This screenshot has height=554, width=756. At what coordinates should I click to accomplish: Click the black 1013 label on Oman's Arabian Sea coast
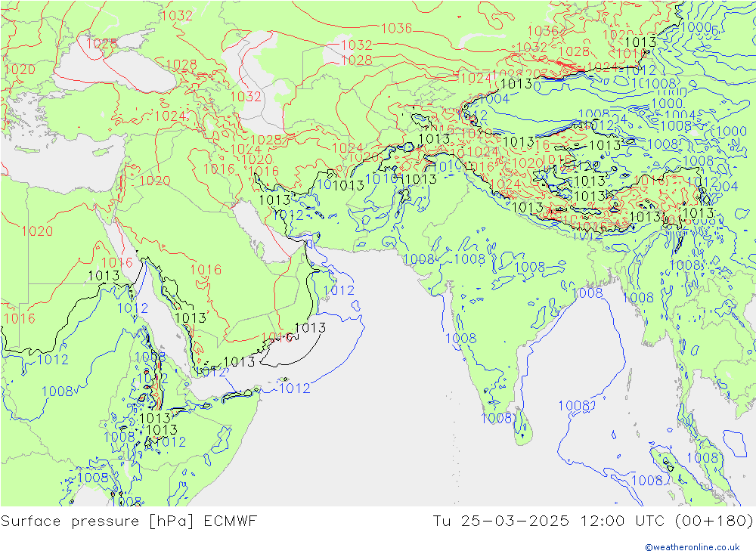[310, 328]
